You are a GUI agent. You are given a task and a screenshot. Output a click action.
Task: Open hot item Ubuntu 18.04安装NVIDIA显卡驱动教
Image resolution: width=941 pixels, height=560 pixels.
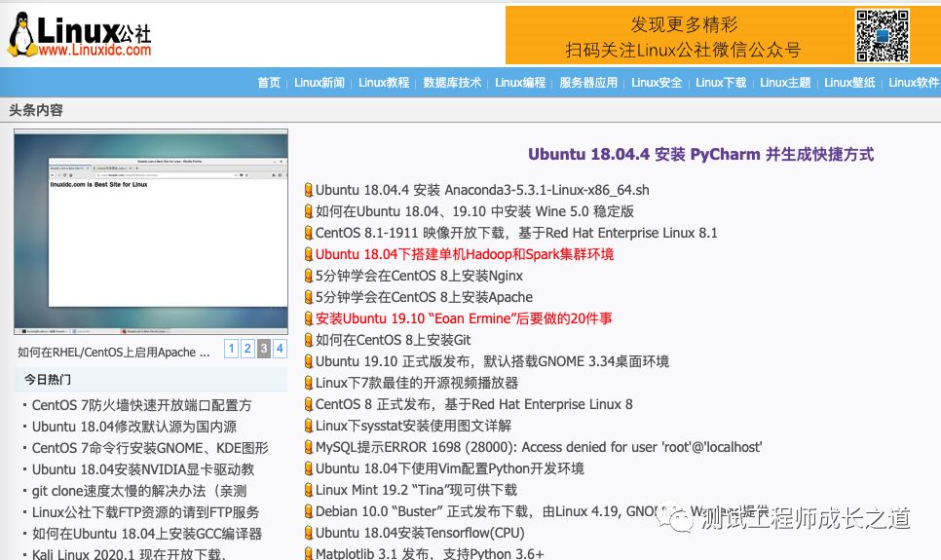[x=143, y=469]
